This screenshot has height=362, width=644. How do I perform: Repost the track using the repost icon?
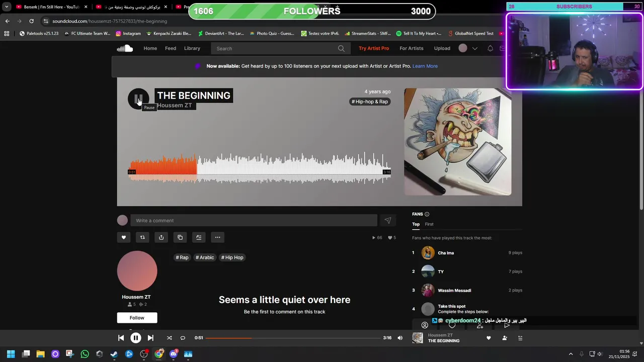[x=142, y=237]
